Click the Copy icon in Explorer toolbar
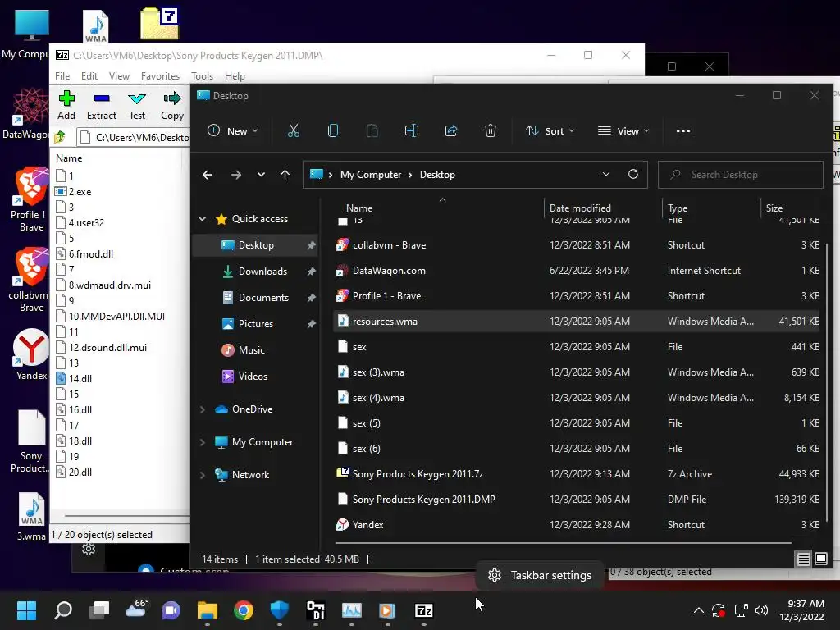The width and height of the screenshot is (840, 630). pos(333,130)
